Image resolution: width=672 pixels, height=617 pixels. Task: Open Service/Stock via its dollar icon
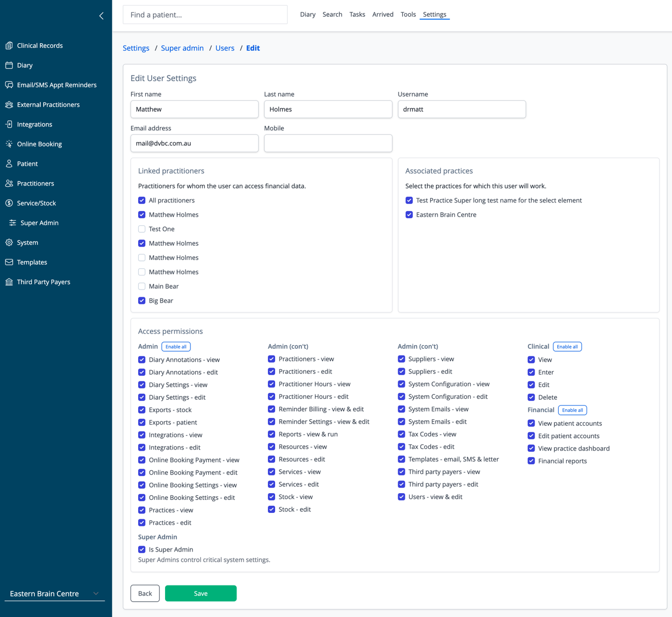[x=9, y=203]
